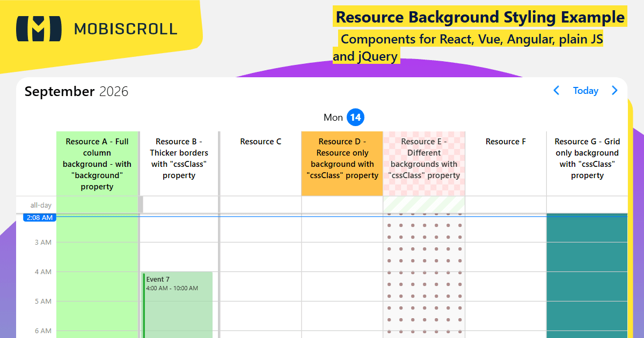The height and width of the screenshot is (338, 644).
Task: Select Resource A column header
Action: click(97, 164)
